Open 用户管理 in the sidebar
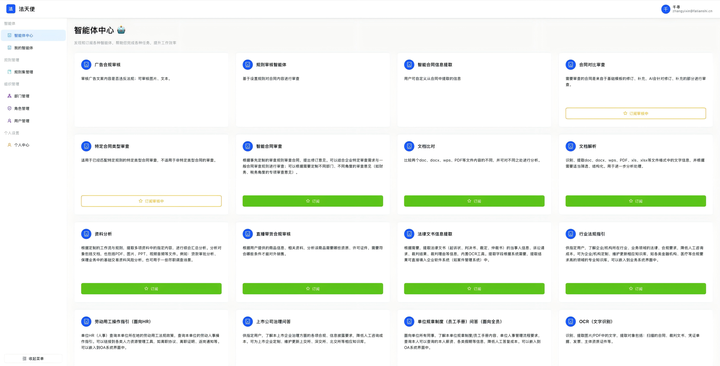The height and width of the screenshot is (366, 720). [x=33, y=121]
